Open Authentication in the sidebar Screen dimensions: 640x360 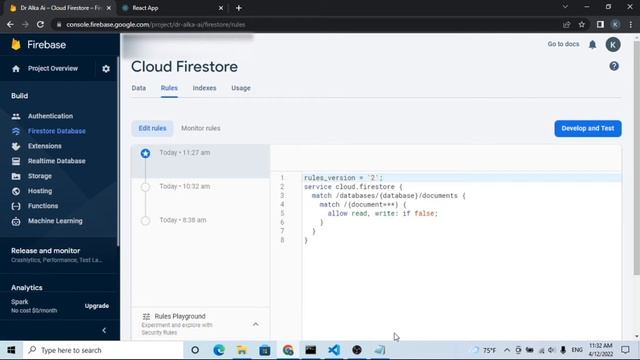[x=50, y=116]
